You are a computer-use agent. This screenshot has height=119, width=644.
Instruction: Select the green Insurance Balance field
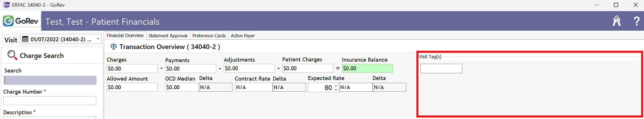tap(367, 68)
